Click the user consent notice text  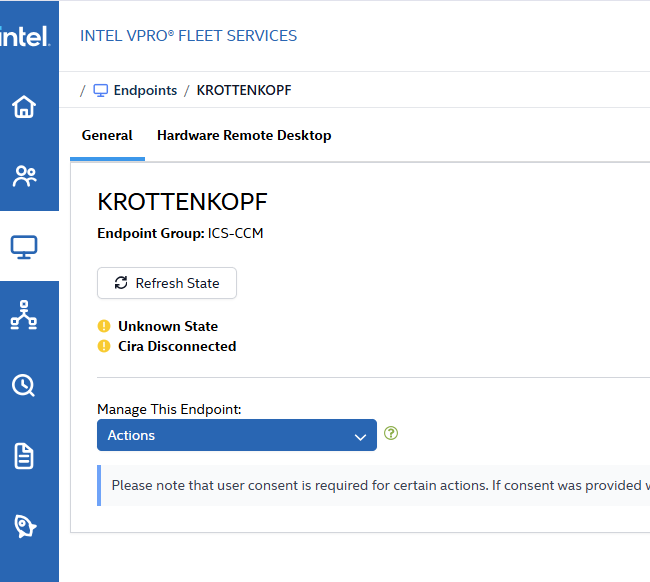tap(381, 485)
